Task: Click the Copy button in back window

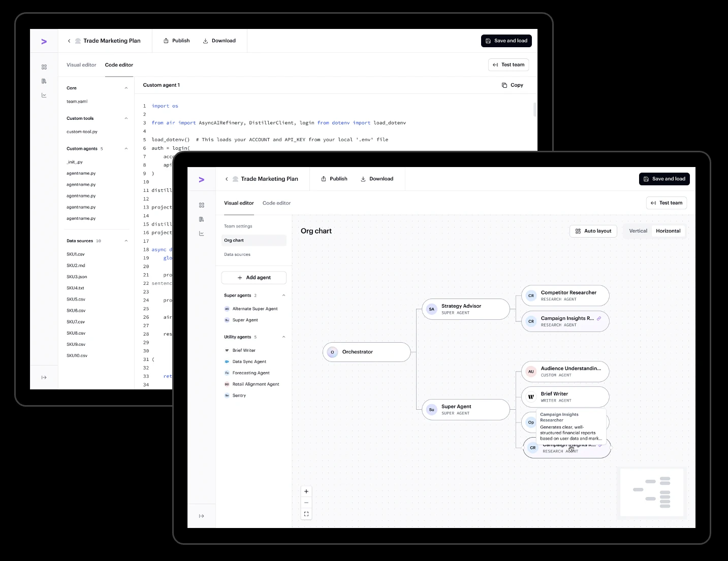Action: tap(513, 85)
